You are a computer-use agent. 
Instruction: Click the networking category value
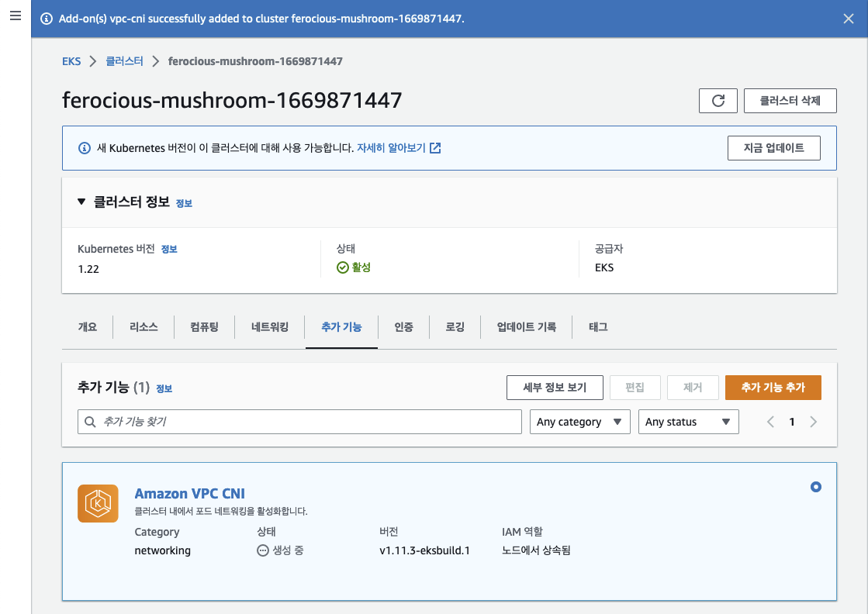pyautogui.click(x=163, y=550)
